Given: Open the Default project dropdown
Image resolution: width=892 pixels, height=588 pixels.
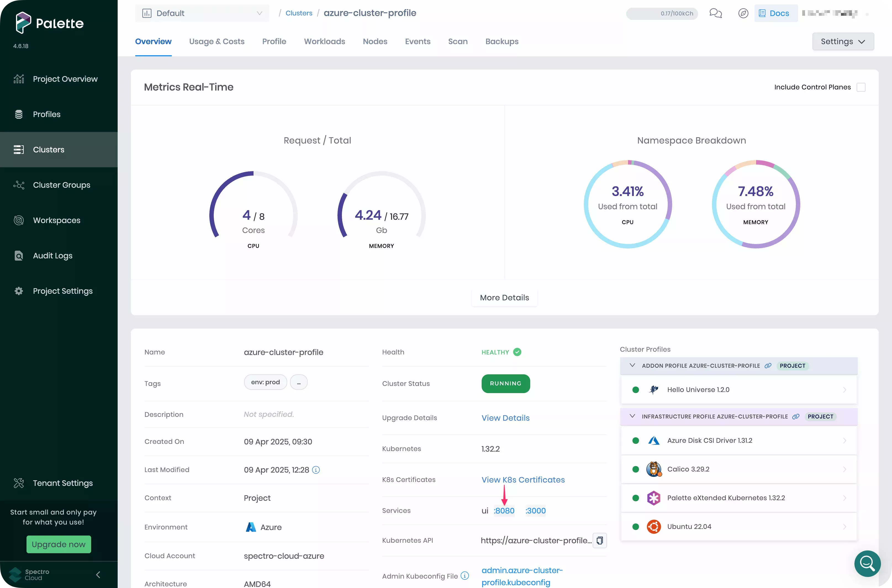Looking at the screenshot, I should coord(202,14).
